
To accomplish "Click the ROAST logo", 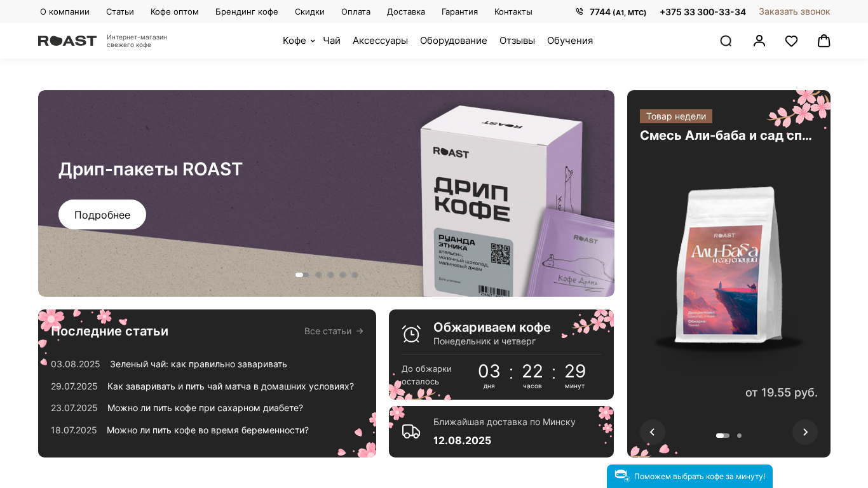I will click(x=67, y=41).
